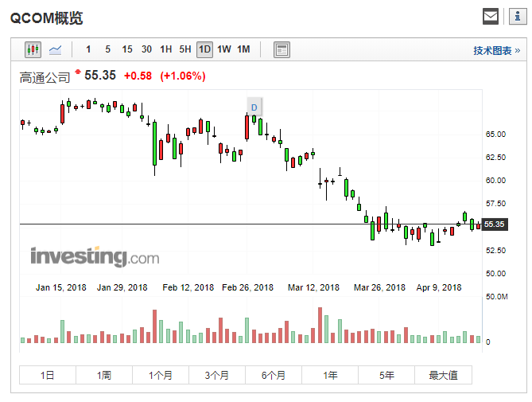
Task: Choose the 最大值 time range
Action: coord(443,375)
